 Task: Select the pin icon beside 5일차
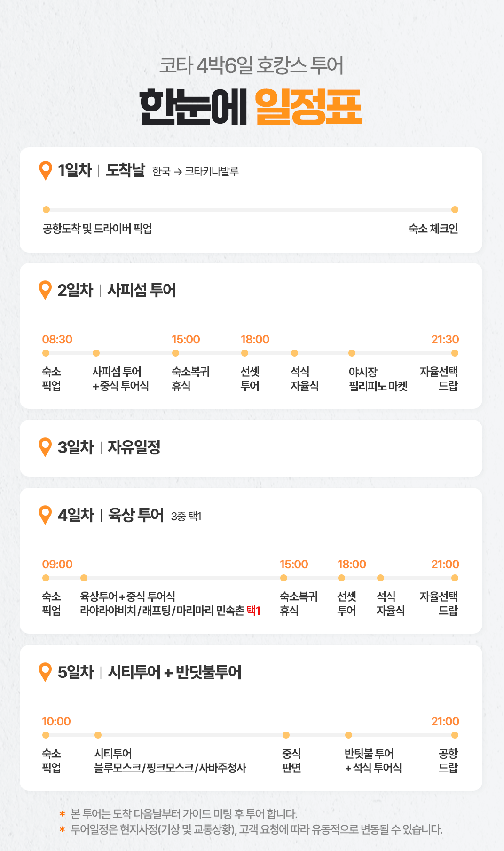click(46, 672)
